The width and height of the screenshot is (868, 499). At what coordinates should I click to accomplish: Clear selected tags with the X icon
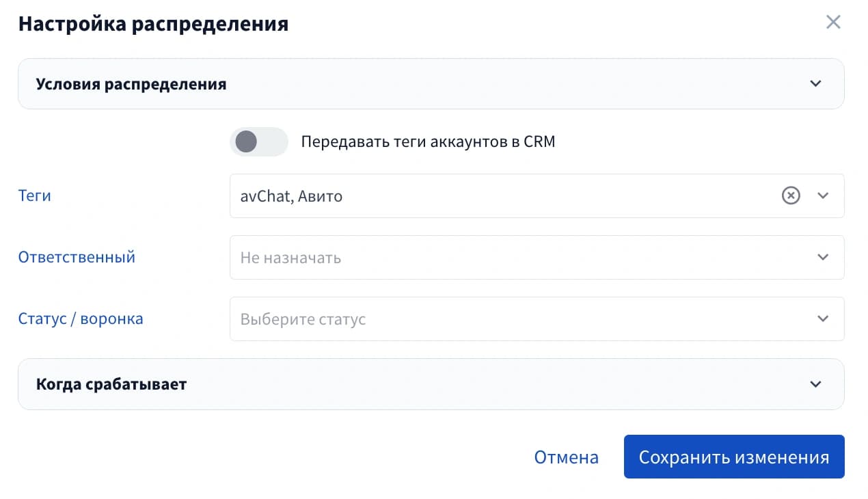pos(791,195)
